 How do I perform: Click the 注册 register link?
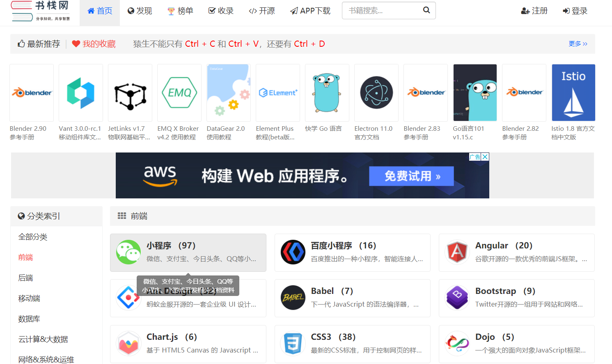tap(534, 11)
